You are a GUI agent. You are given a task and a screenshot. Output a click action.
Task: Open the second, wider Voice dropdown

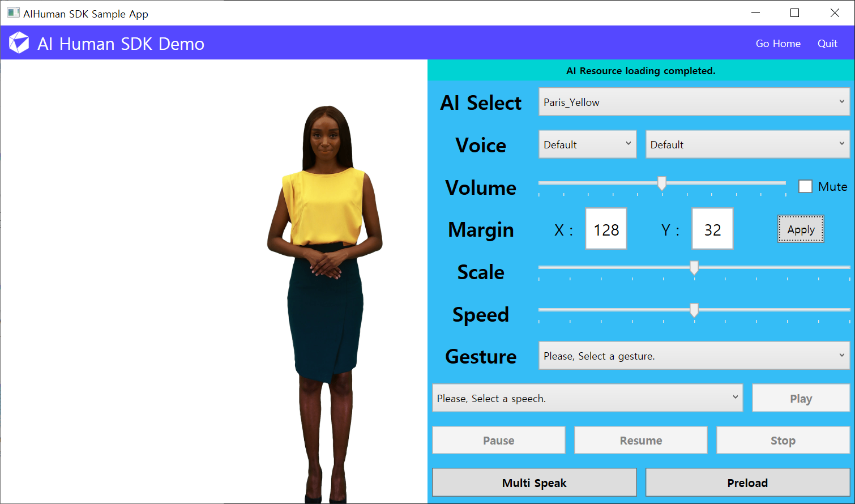(747, 144)
